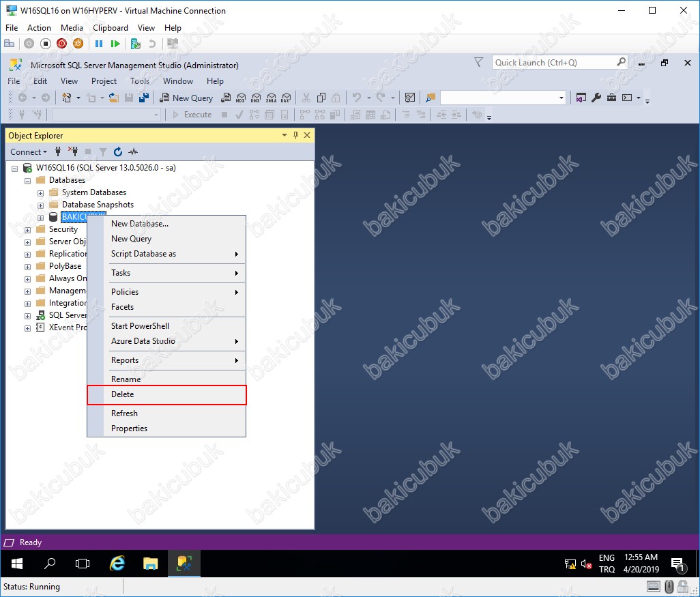Click the Find in Files icon

tap(431, 98)
